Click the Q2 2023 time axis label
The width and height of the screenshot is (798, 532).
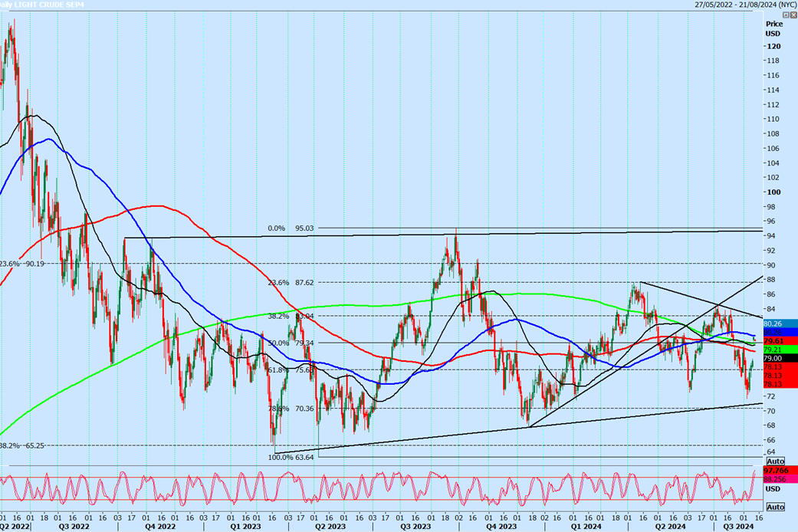(x=330, y=527)
